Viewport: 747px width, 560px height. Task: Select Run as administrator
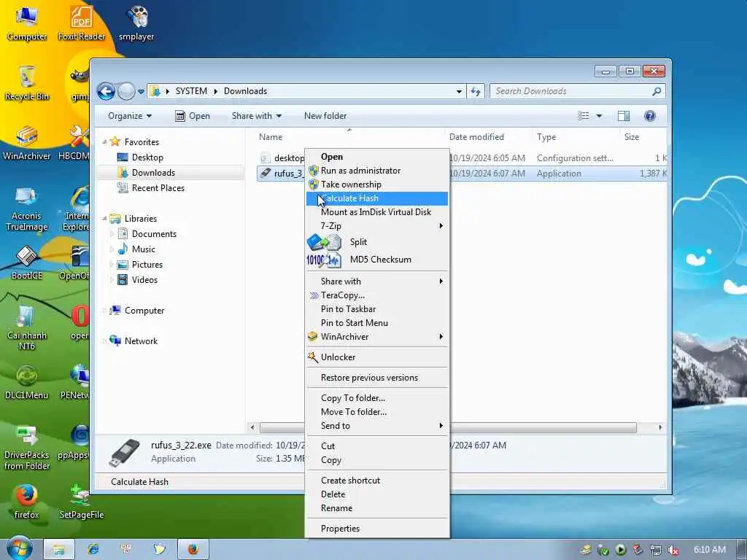(377, 171)
